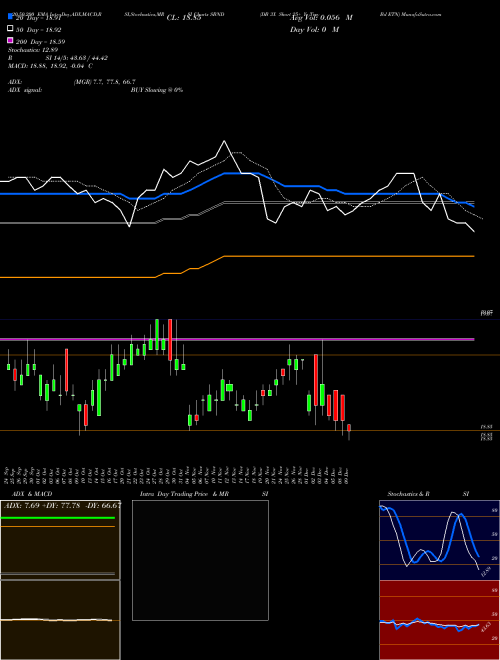Click the 'SI 14/3: 43.63 / 44.42' readout

[x=77, y=58]
